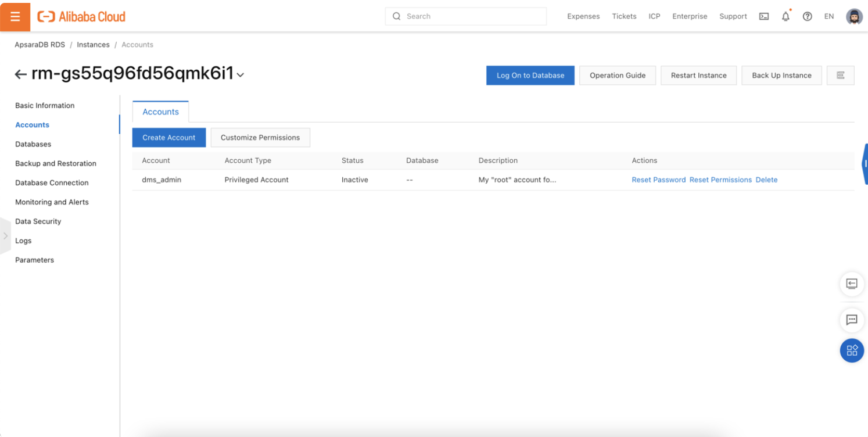Go back using the left arrow
Screen dimensions: 868x437
pyautogui.click(x=21, y=74)
